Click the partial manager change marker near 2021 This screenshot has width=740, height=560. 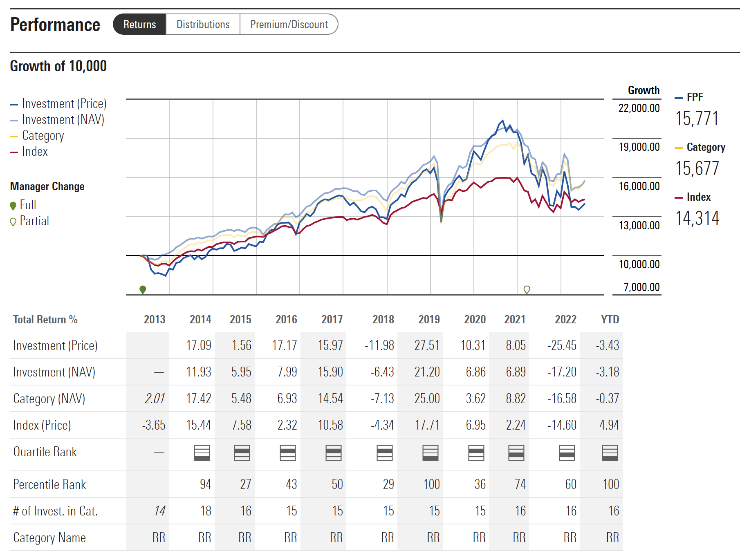527,290
